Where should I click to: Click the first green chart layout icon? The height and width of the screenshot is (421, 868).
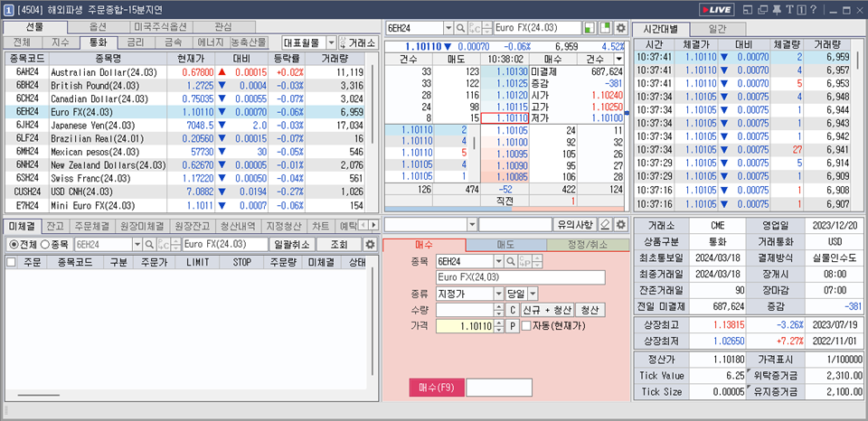pyautogui.click(x=590, y=27)
